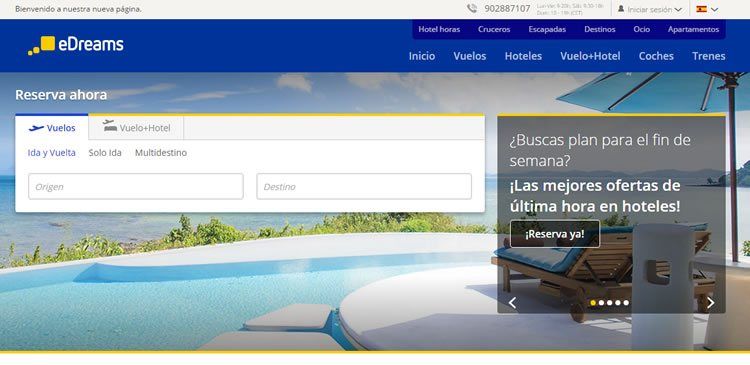Screen dimensions: 750x365
Task: Click the airplane icon on Vuelos tab
Action: [36, 128]
